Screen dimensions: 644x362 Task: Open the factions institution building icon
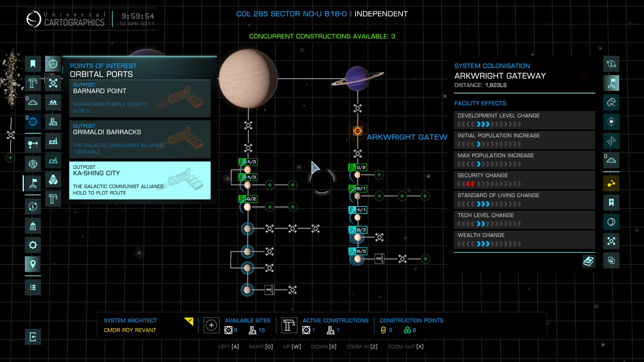tap(33, 226)
